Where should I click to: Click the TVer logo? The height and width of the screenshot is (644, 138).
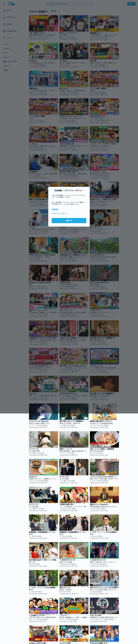tap(11, 4)
